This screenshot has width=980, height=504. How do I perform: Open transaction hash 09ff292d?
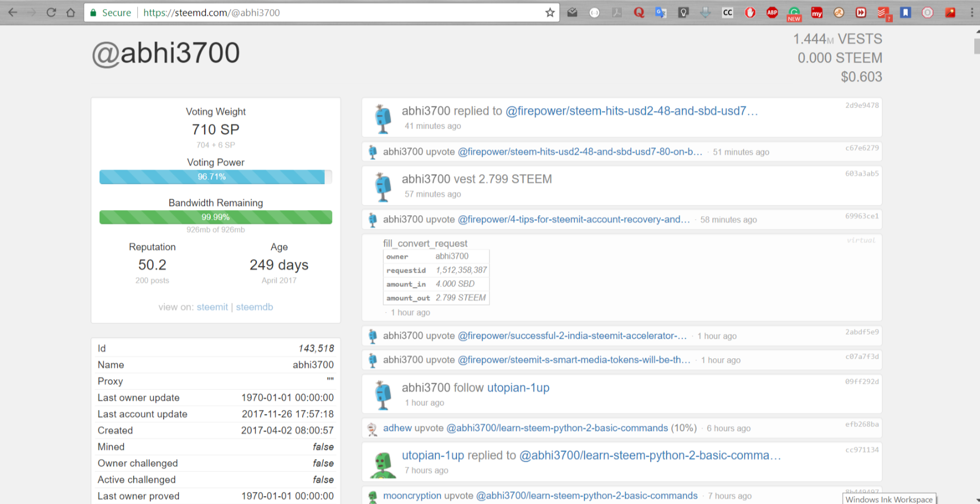[862, 382]
